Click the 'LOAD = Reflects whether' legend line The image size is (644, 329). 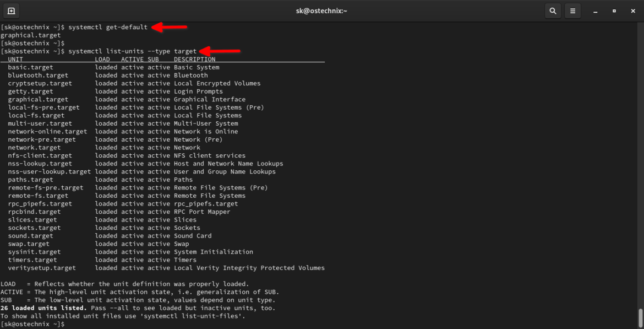[125, 284]
